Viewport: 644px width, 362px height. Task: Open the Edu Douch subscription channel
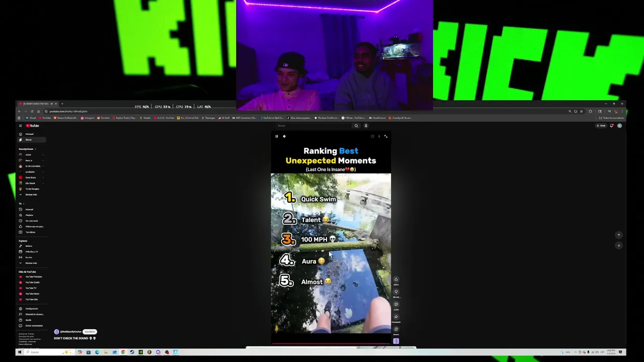coord(31,183)
